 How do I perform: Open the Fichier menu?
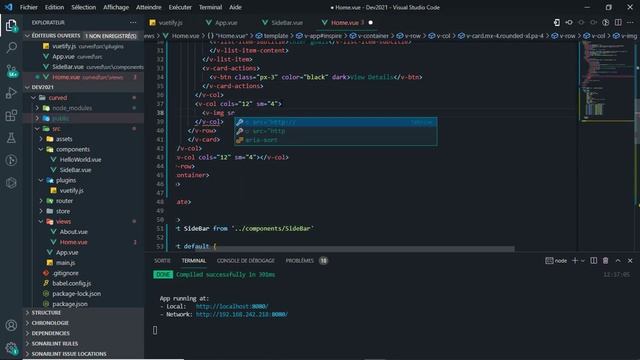[29, 7]
